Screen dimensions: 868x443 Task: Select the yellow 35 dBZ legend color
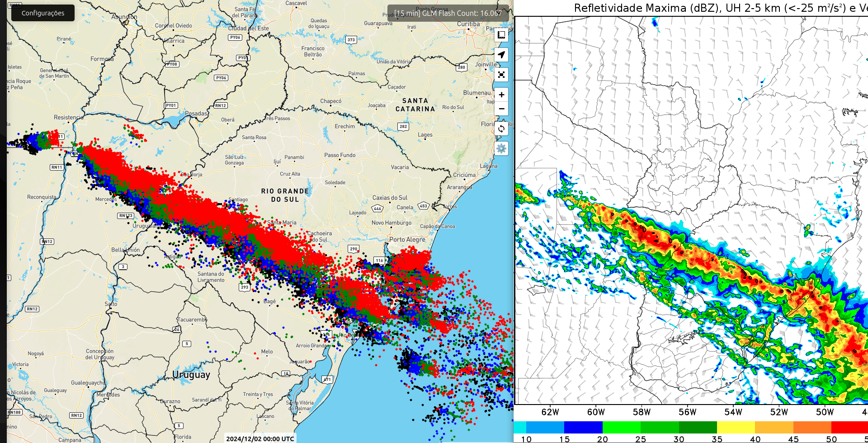tap(736, 427)
